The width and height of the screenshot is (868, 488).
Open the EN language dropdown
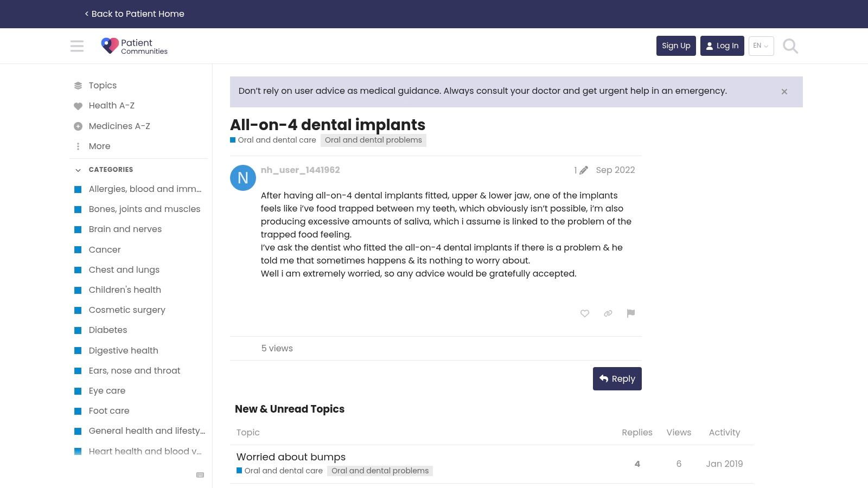click(761, 46)
